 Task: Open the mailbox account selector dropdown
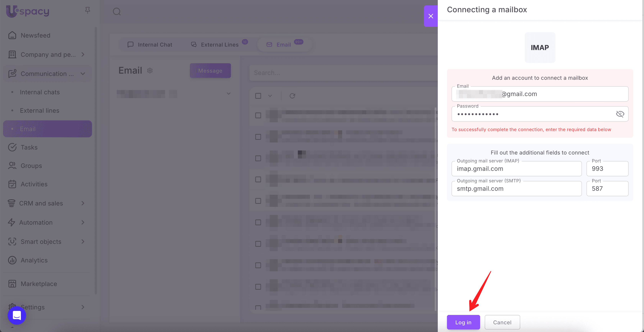[228, 94]
